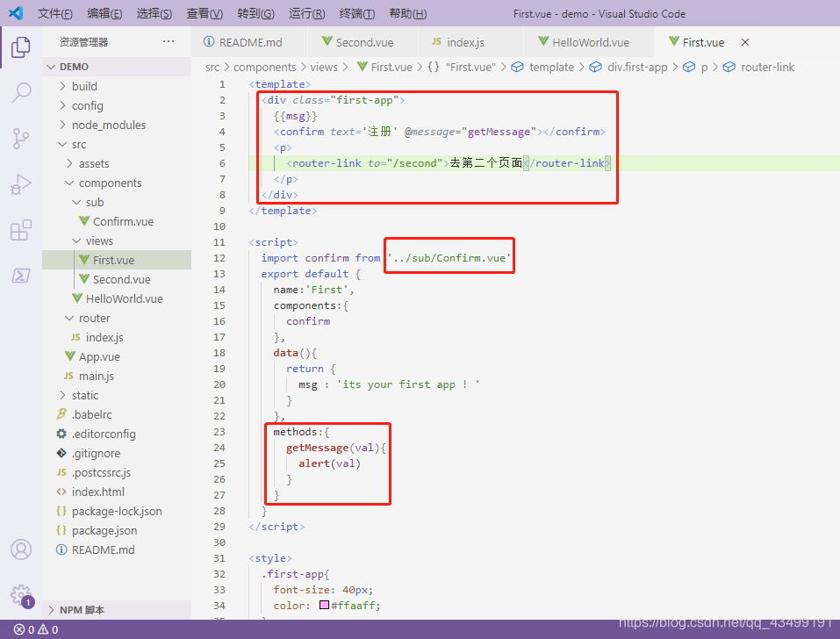Collapse the src folder
This screenshot has width=840, height=639.
(x=117, y=144)
